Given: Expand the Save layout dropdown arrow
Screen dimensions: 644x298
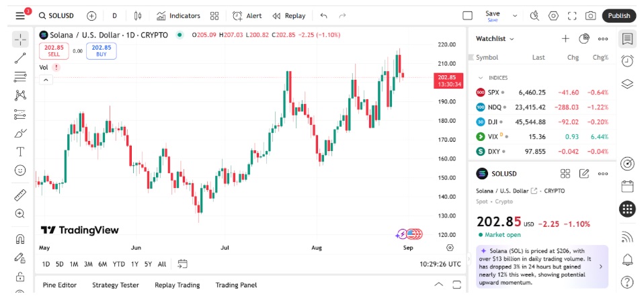Looking at the screenshot, I should pyautogui.click(x=515, y=16).
